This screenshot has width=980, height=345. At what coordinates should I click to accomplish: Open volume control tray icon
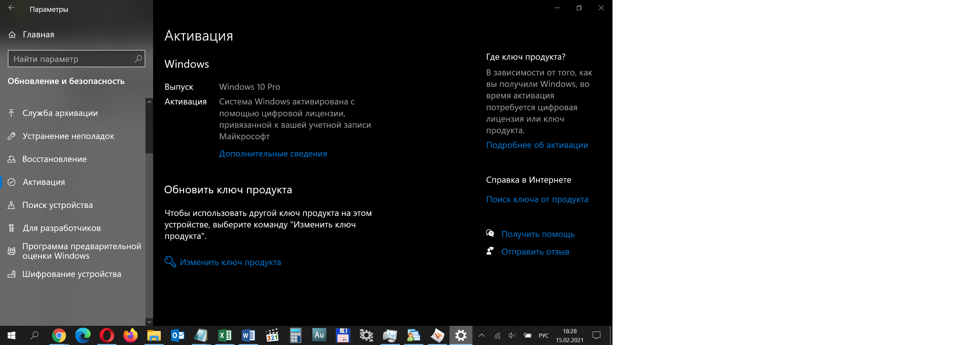(x=512, y=335)
